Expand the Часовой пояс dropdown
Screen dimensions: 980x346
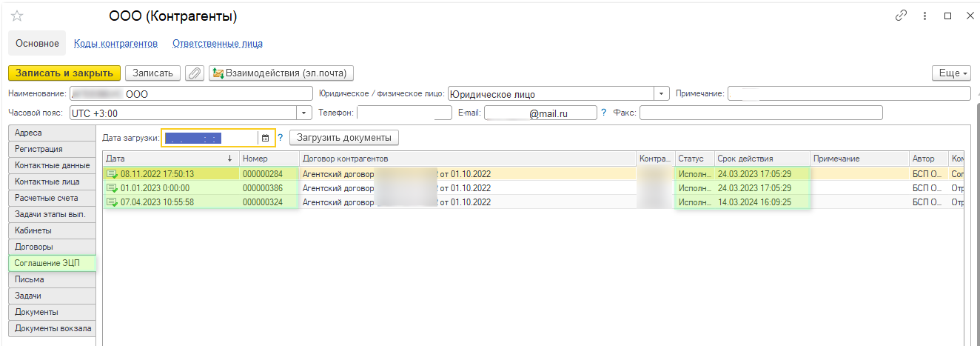tap(304, 113)
